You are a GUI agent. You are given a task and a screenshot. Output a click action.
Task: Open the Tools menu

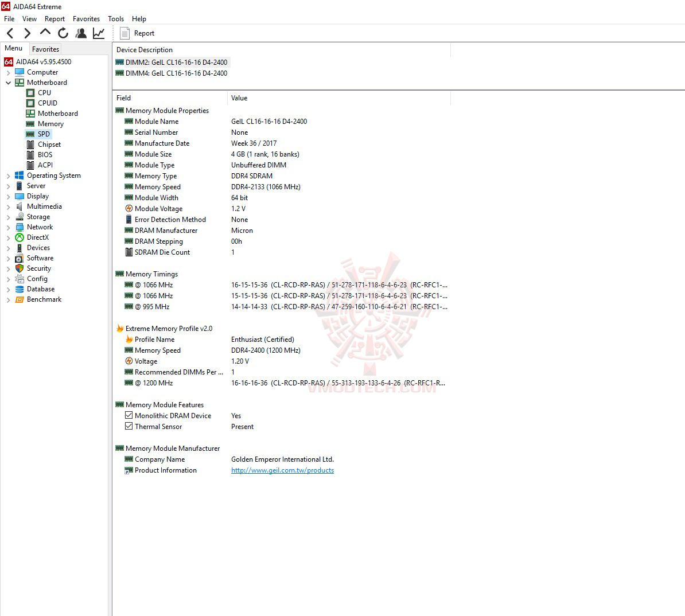click(x=116, y=19)
